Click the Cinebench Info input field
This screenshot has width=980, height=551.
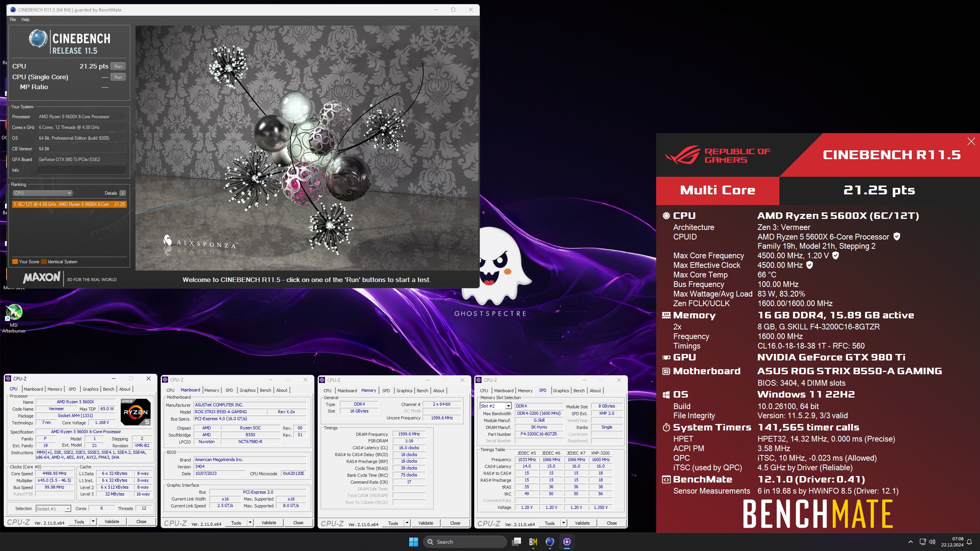(82, 170)
